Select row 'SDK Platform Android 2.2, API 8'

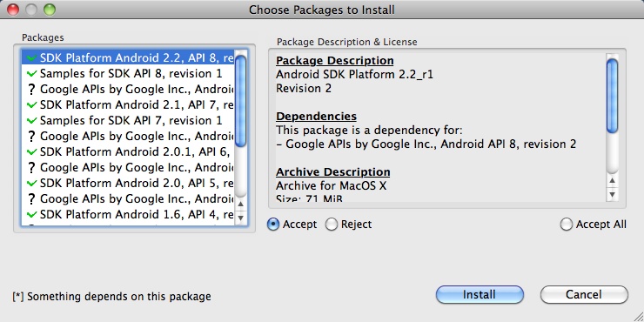[x=128, y=58]
